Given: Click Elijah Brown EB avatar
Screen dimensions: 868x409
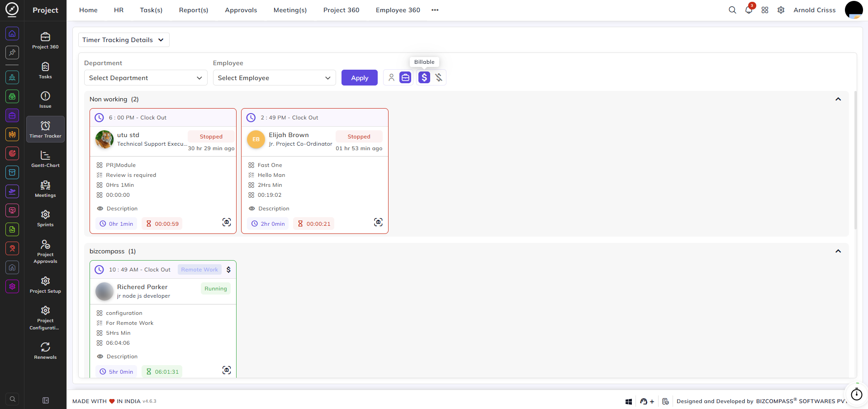Looking at the screenshot, I should (256, 139).
